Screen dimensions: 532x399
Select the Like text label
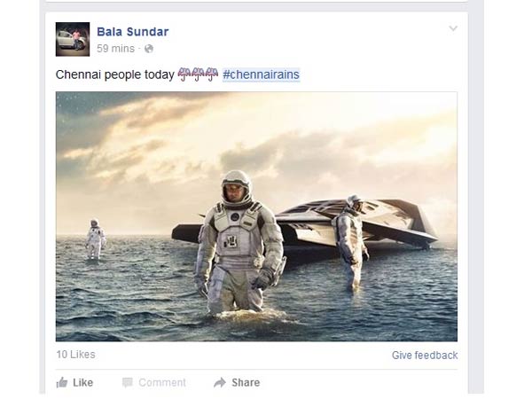(x=82, y=383)
